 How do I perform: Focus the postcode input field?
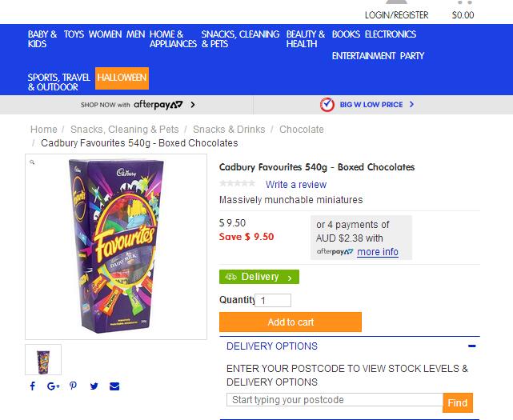tap(335, 400)
